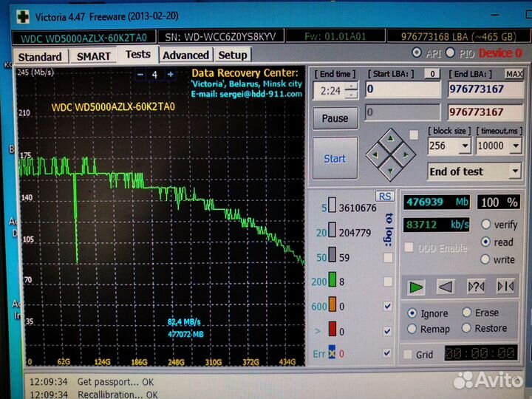Click the minus button on graph scale
Viewport: 532px width, 399px height.
point(140,75)
